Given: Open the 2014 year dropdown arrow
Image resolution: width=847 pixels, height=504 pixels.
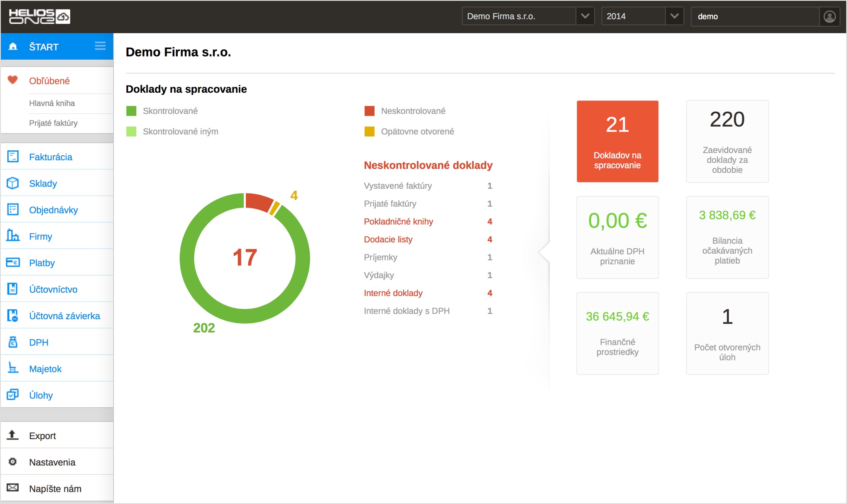Looking at the screenshot, I should pyautogui.click(x=674, y=16).
